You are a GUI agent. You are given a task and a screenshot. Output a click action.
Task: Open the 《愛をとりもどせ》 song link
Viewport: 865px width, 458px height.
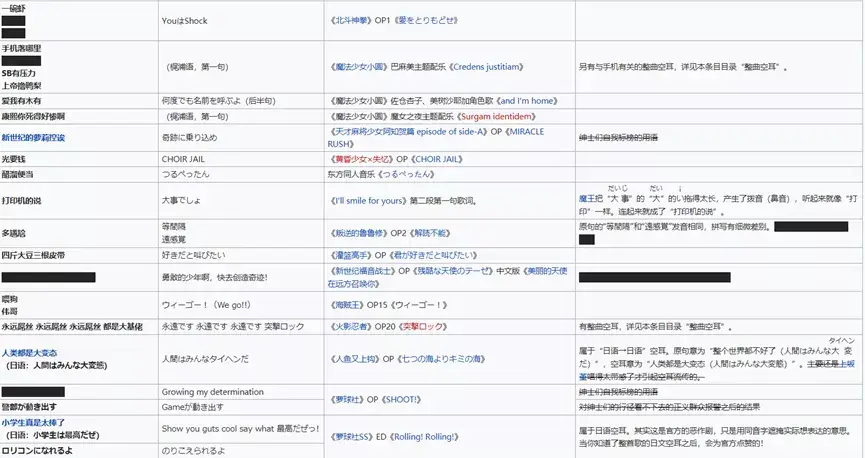point(426,20)
